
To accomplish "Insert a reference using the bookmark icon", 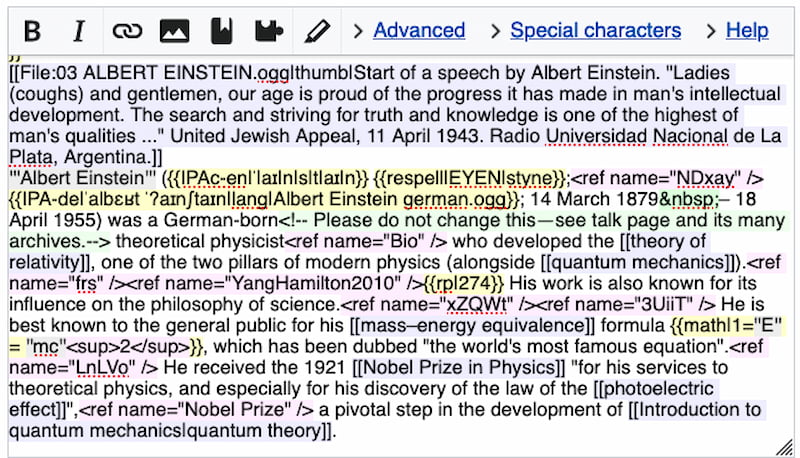I will [221, 31].
